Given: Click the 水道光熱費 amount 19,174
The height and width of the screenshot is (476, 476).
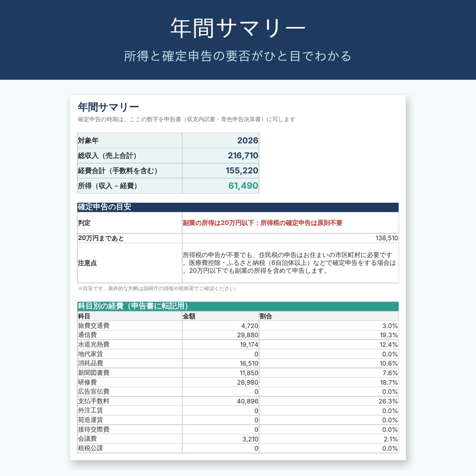Looking at the screenshot, I should click(x=249, y=344).
